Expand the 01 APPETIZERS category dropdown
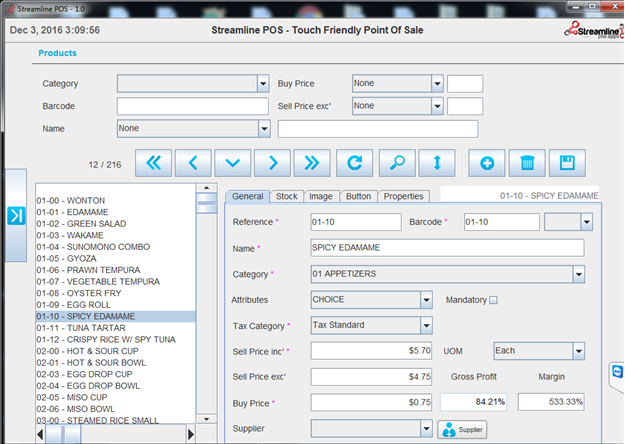 [579, 275]
